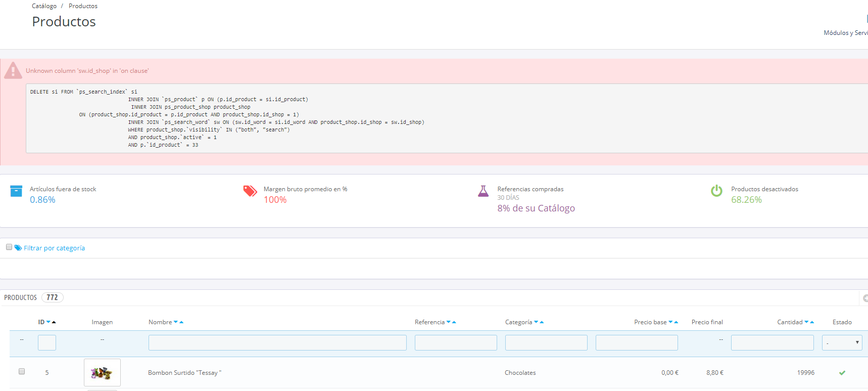Screen dimensions: 868x391
Task: Click the blue tags icon beside Filtrar por categoría
Action: click(x=18, y=248)
